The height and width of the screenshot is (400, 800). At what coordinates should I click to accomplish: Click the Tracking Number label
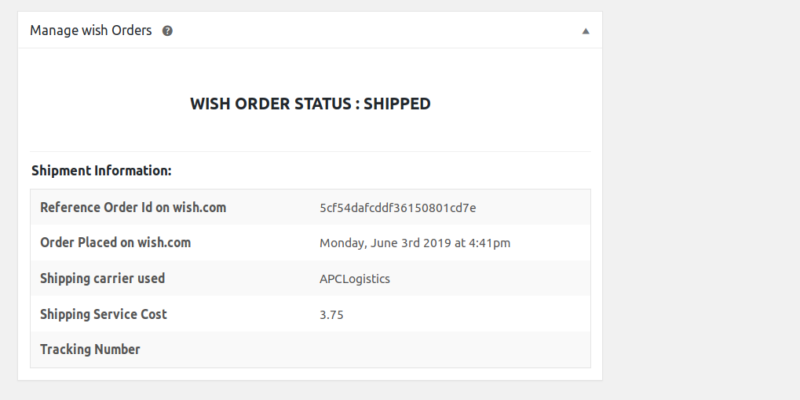90,349
